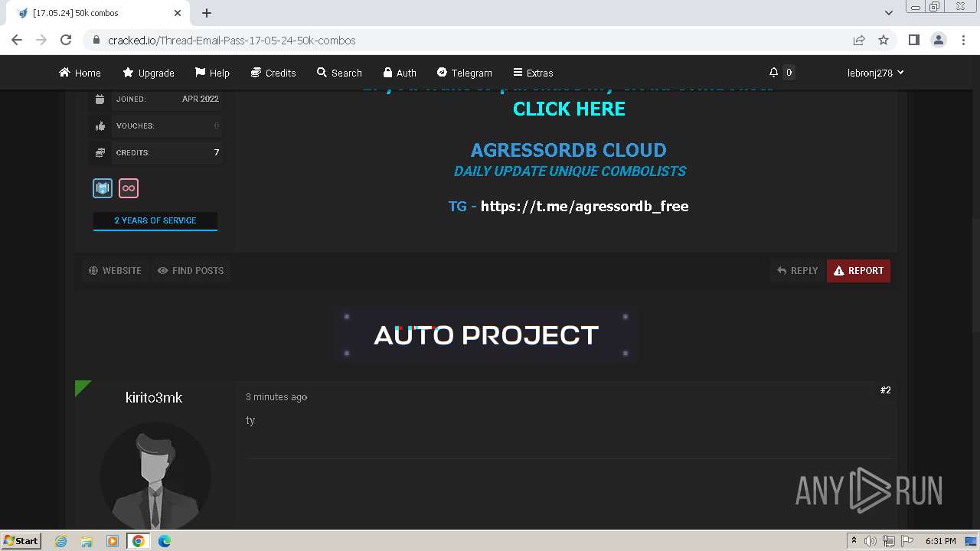Open Chrome three-dot menu

tap(963, 40)
